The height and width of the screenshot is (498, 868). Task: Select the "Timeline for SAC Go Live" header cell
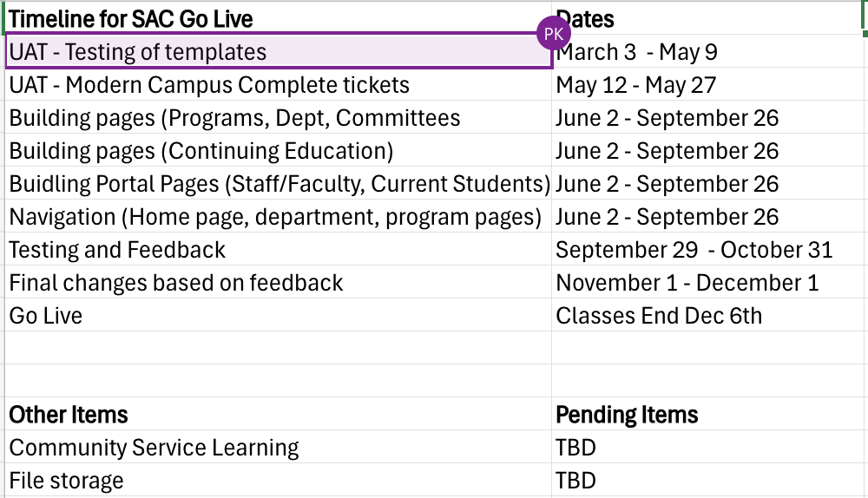coord(130,18)
